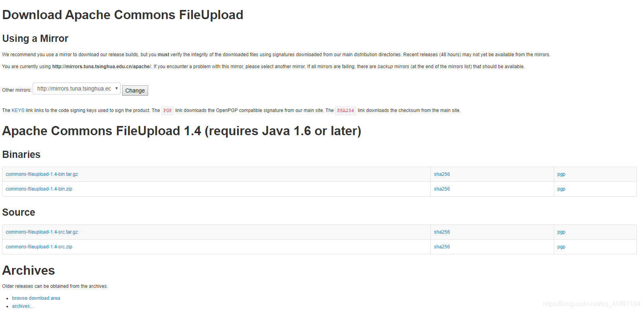This screenshot has height=311, width=644.
Task: Click the Change mirror button
Action: pyautogui.click(x=135, y=91)
